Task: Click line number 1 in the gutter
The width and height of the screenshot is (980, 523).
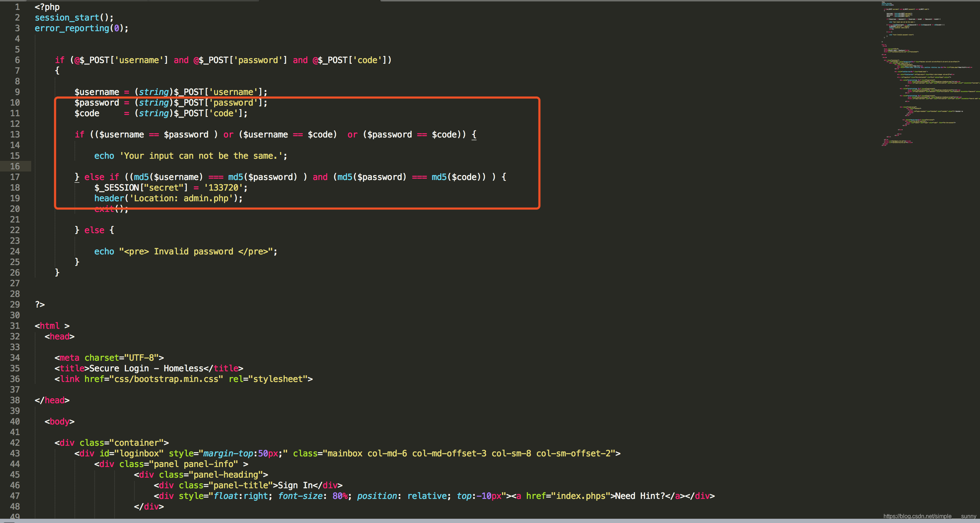Action: pos(17,7)
